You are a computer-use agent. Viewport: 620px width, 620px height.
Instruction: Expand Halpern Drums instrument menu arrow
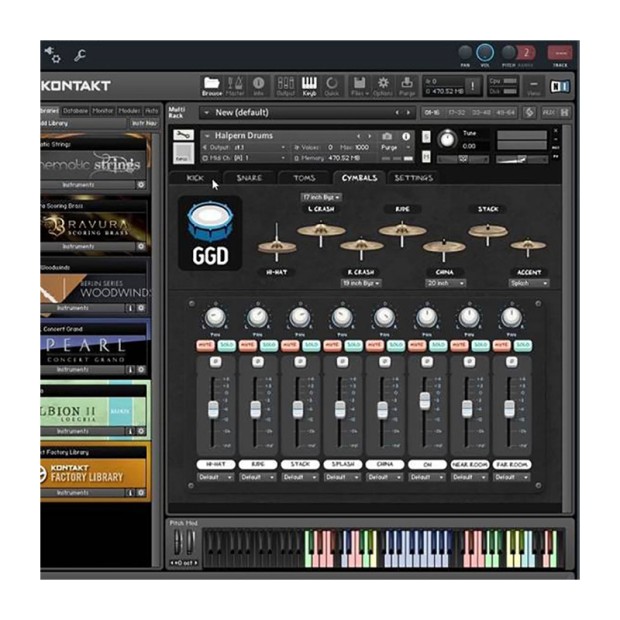pos(207,136)
